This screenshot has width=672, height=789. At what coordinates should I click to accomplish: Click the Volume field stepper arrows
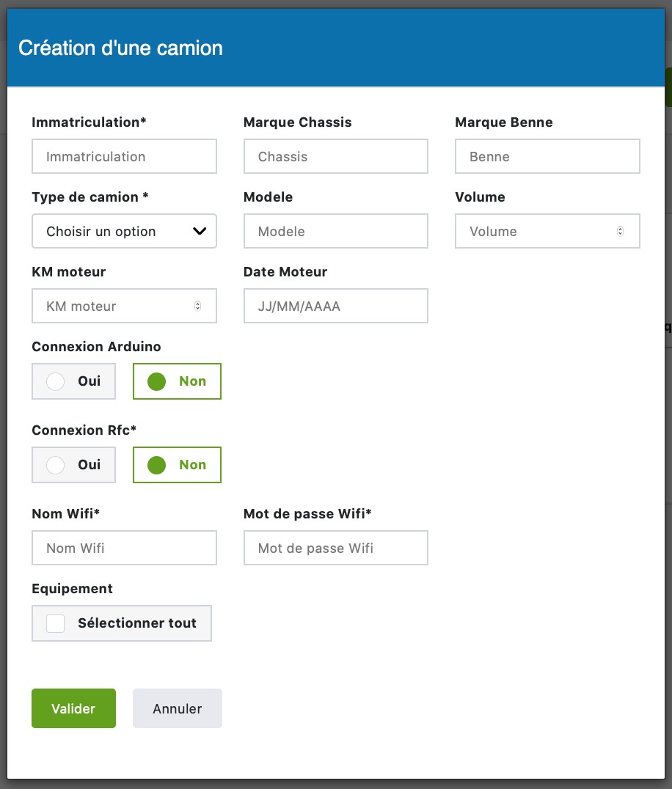pyautogui.click(x=620, y=231)
